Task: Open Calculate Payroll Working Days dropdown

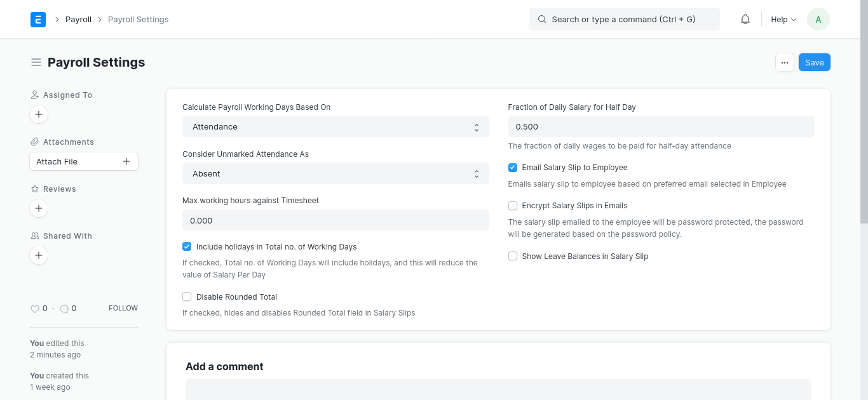Action: [x=336, y=127]
